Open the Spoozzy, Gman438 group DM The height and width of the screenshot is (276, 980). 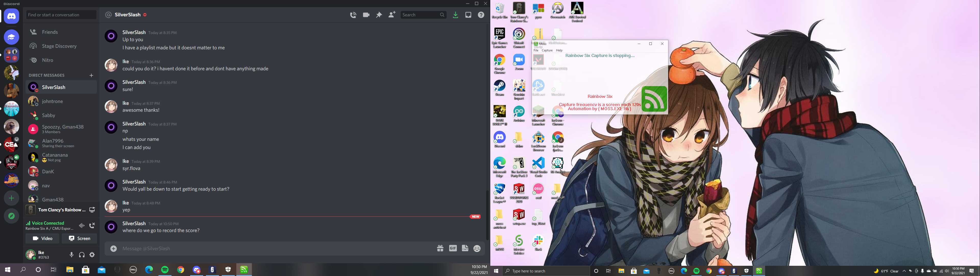pos(61,129)
